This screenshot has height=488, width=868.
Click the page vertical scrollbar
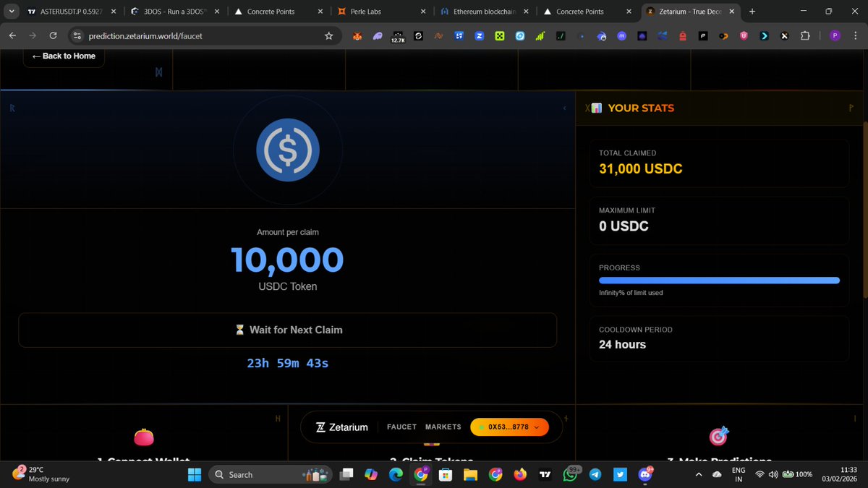[x=865, y=210]
